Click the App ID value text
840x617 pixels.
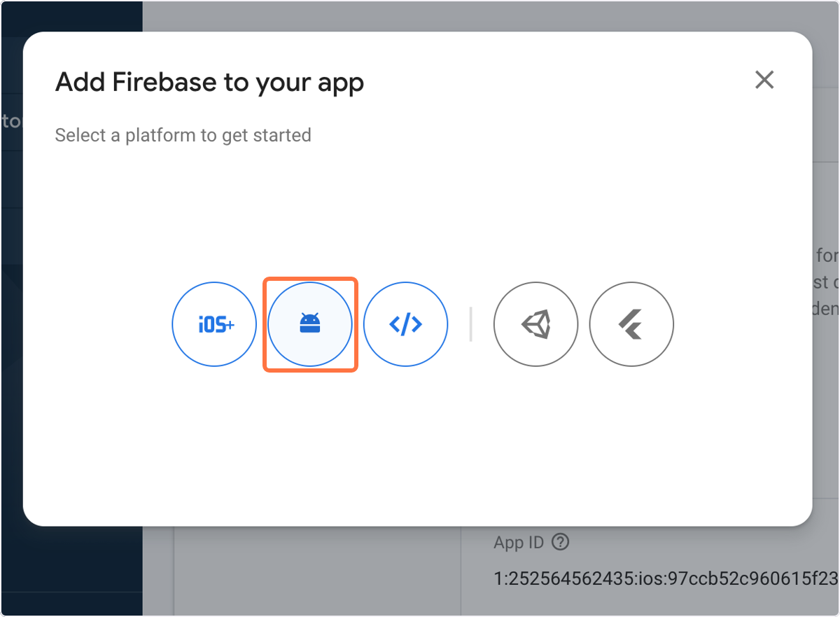coord(666,578)
